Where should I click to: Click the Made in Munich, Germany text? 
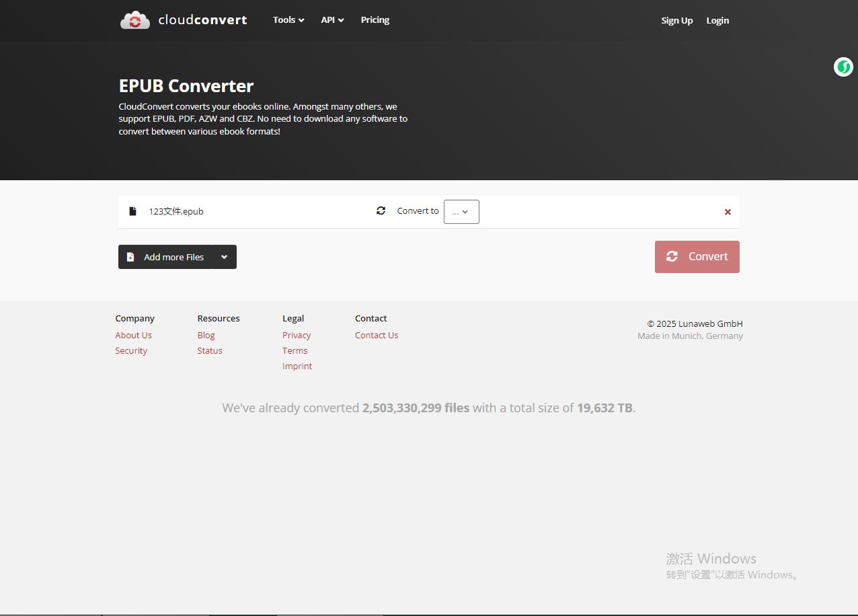click(x=690, y=336)
